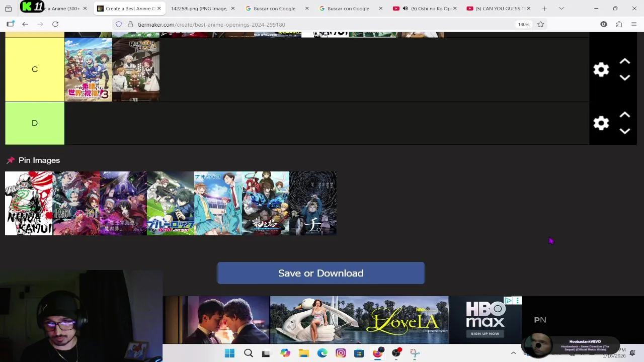This screenshot has height=362, width=644.
Task: Open settings gear for tier C
Action: click(x=601, y=69)
